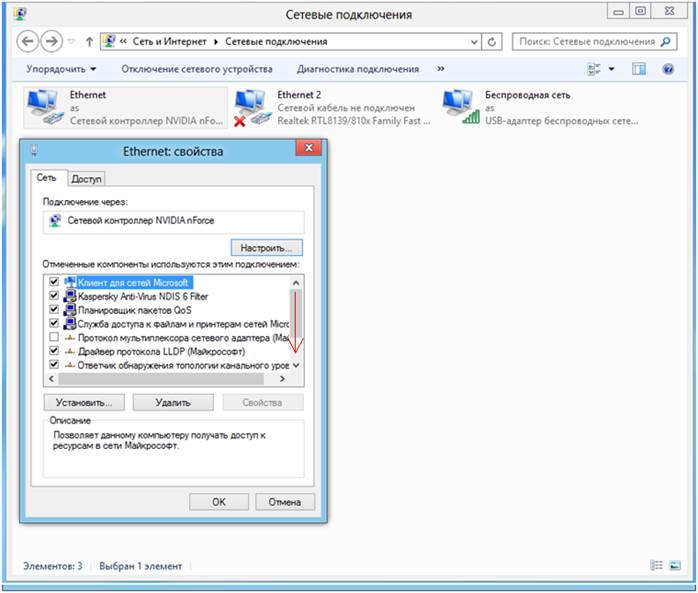Click the component list right arrow

point(282,379)
